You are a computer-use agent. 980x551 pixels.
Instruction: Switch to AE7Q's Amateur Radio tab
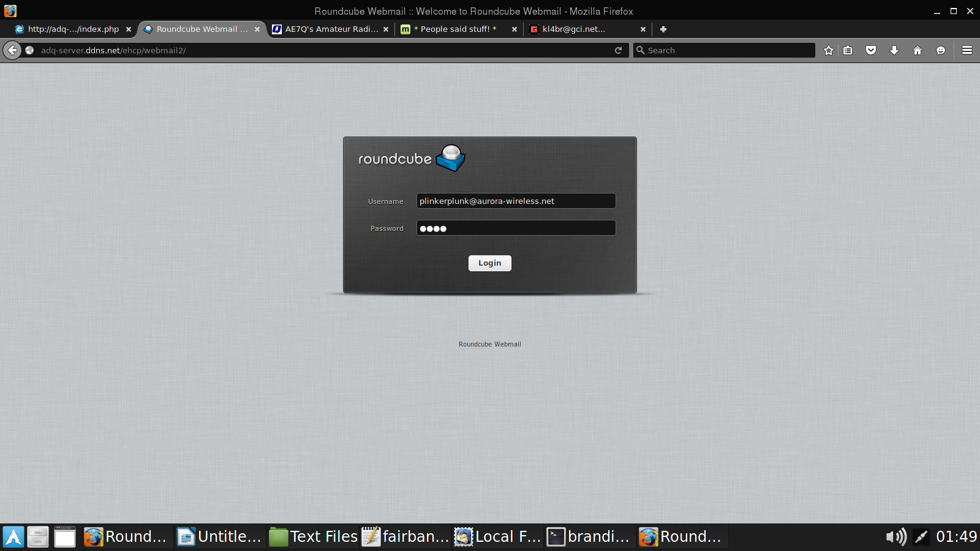tap(331, 29)
